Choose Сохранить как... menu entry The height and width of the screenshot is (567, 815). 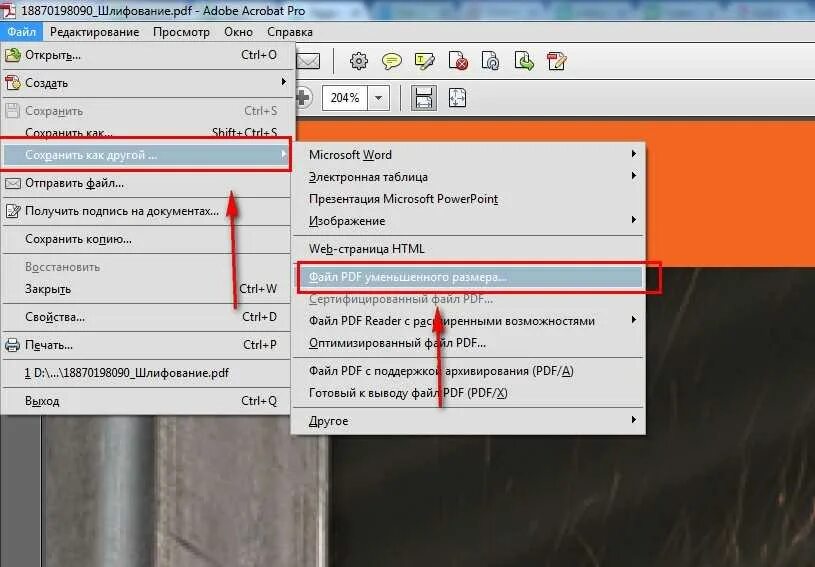click(x=147, y=132)
